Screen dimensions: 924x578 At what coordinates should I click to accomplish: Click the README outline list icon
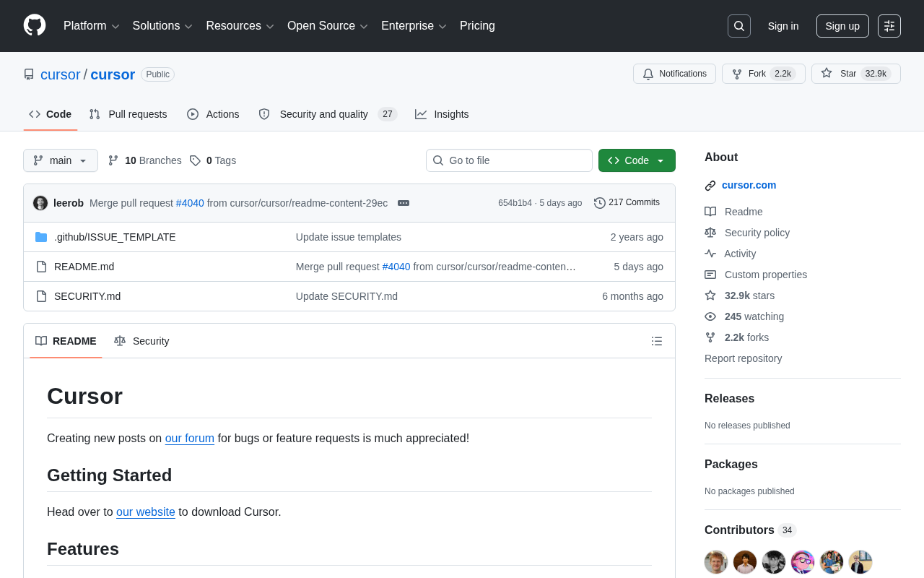click(x=657, y=341)
